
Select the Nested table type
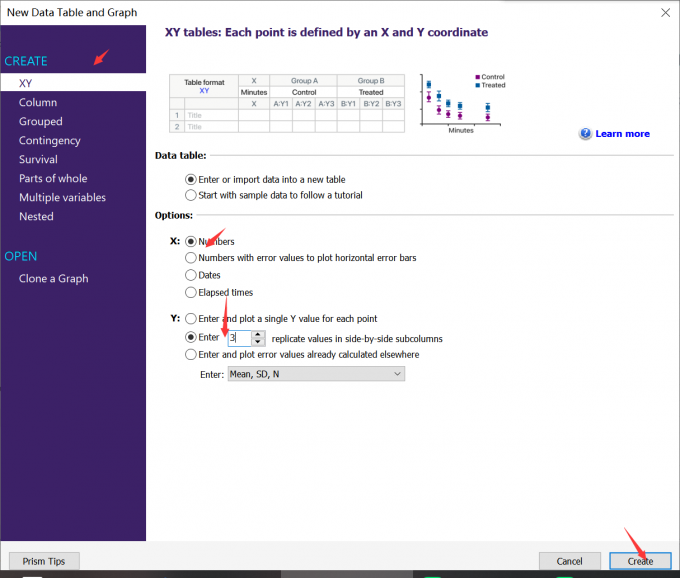(x=36, y=216)
